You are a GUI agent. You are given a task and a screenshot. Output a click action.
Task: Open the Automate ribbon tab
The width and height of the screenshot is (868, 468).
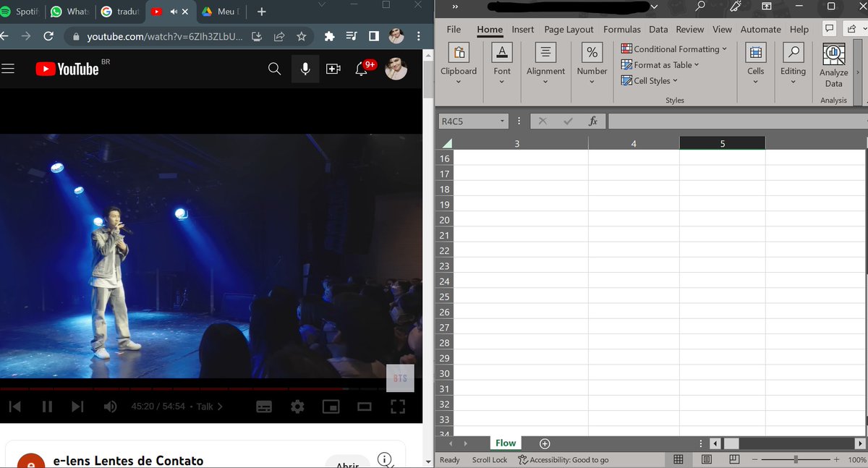pyautogui.click(x=760, y=29)
